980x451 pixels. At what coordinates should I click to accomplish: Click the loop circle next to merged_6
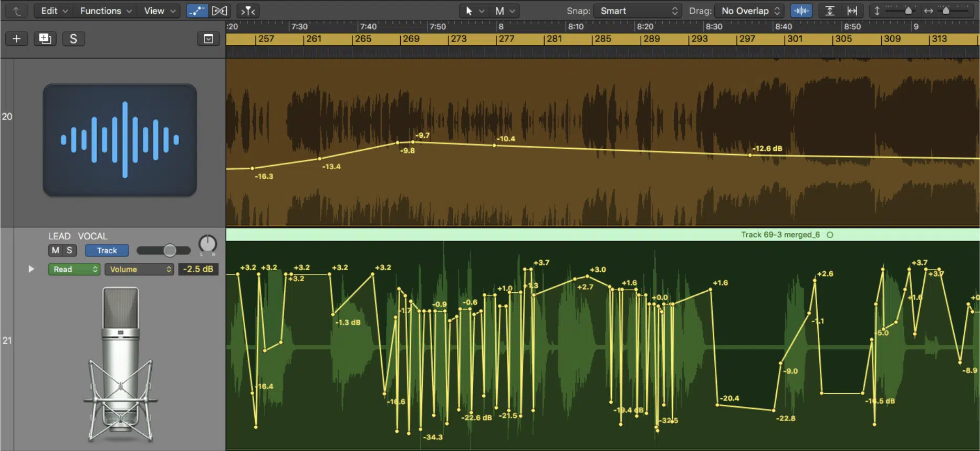(830, 235)
